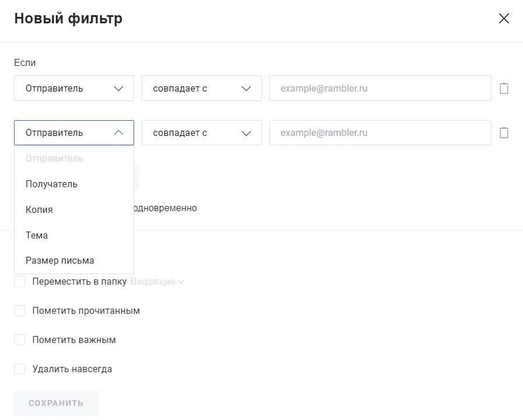Open the first row Отправитель dropdown

74,89
